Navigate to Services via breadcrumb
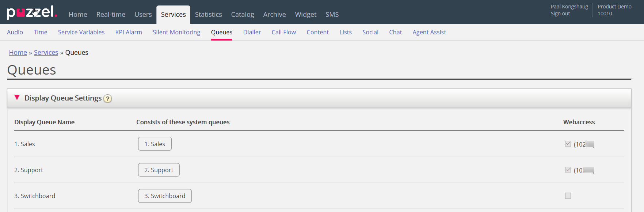The image size is (644, 212). coord(46,53)
